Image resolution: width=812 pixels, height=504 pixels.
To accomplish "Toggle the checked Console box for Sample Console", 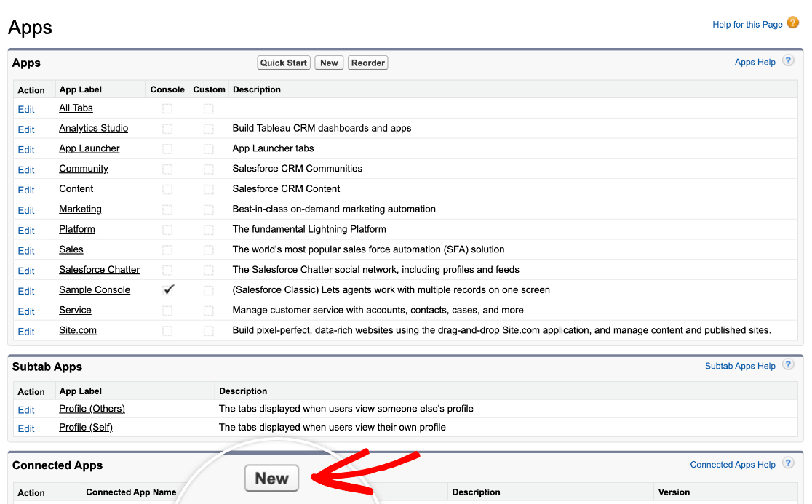I will pyautogui.click(x=168, y=289).
